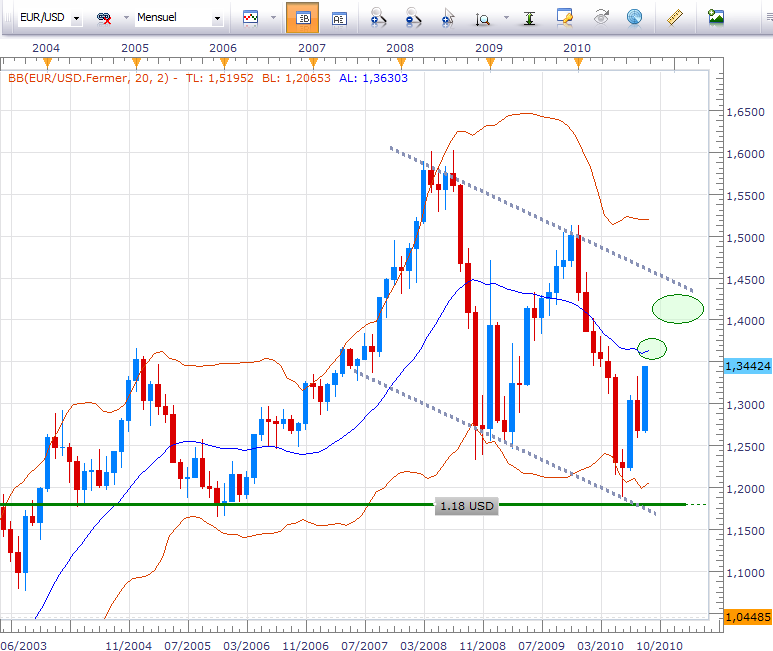Click the 1.18 USD support line label
This screenshot has height=651, width=773.
coord(466,506)
